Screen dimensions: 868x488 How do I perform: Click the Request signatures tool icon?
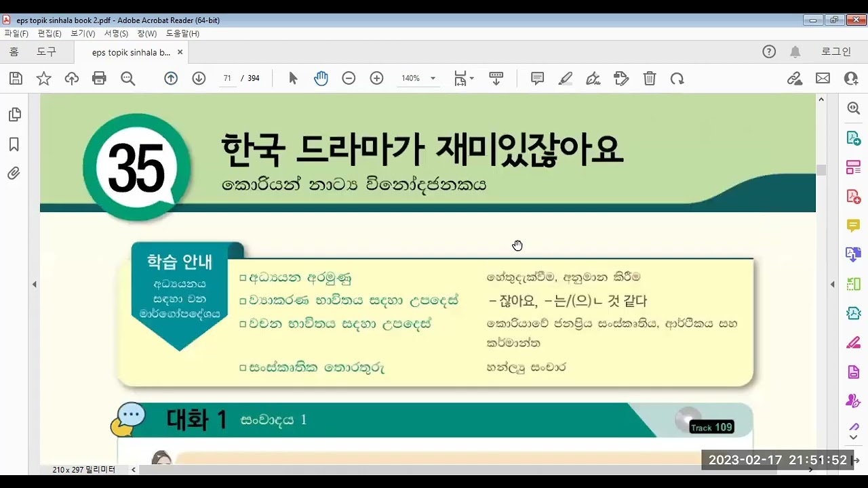point(854,401)
